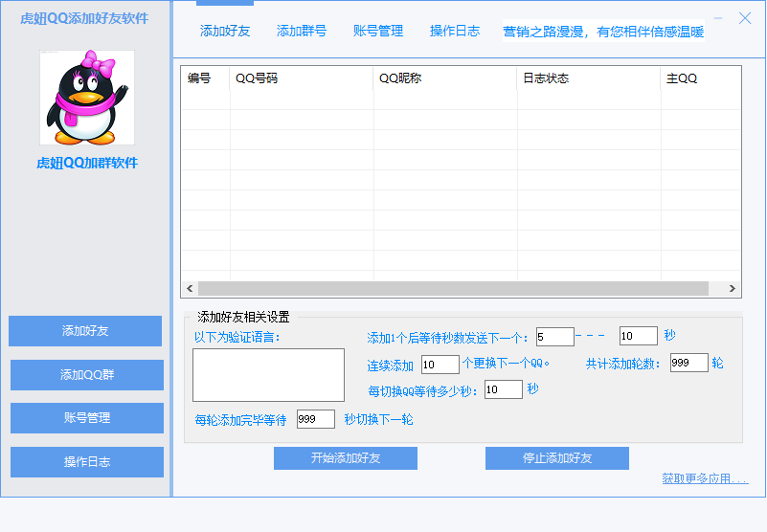Viewport: 767px width, 532px height.
Task: Click the marketing slogan banner text
Action: point(603,32)
